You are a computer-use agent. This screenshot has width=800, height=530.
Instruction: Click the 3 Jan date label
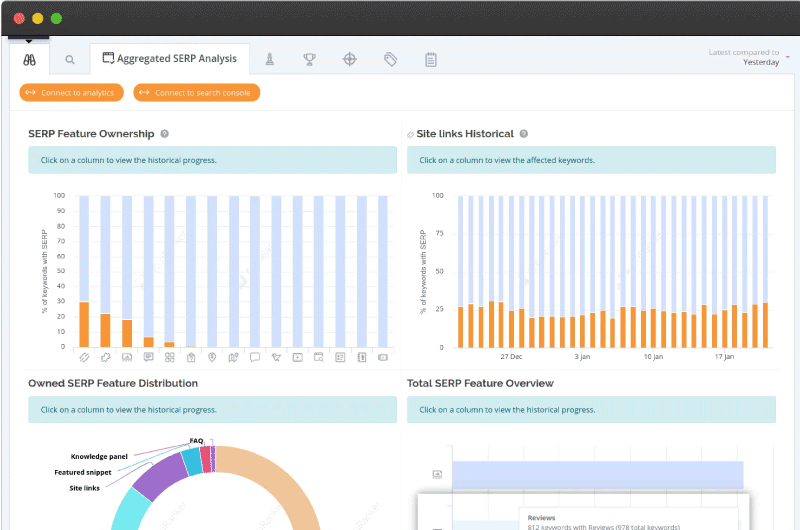[582, 357]
